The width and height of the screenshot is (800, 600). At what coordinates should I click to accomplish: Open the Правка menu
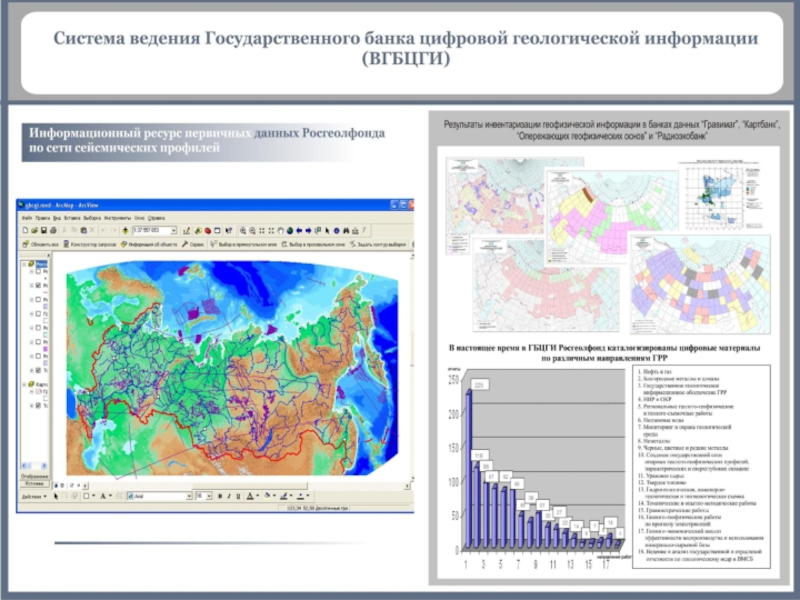tap(42, 218)
